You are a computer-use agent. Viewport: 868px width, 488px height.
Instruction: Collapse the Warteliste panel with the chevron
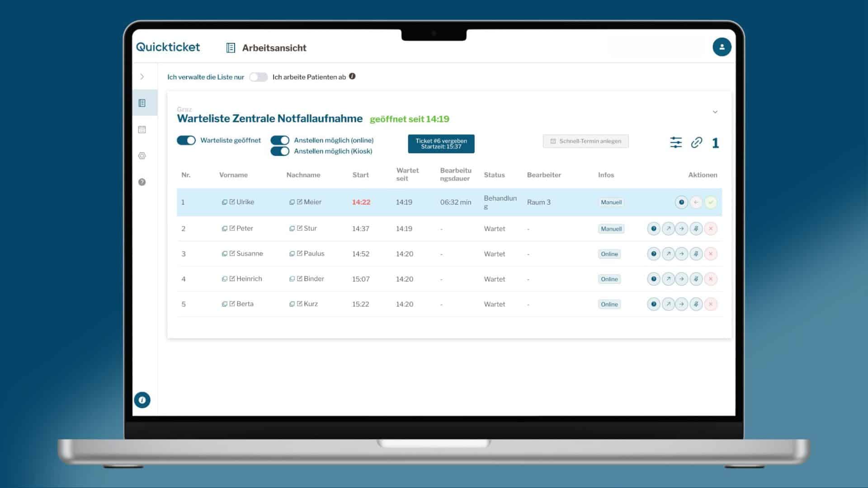coord(715,112)
